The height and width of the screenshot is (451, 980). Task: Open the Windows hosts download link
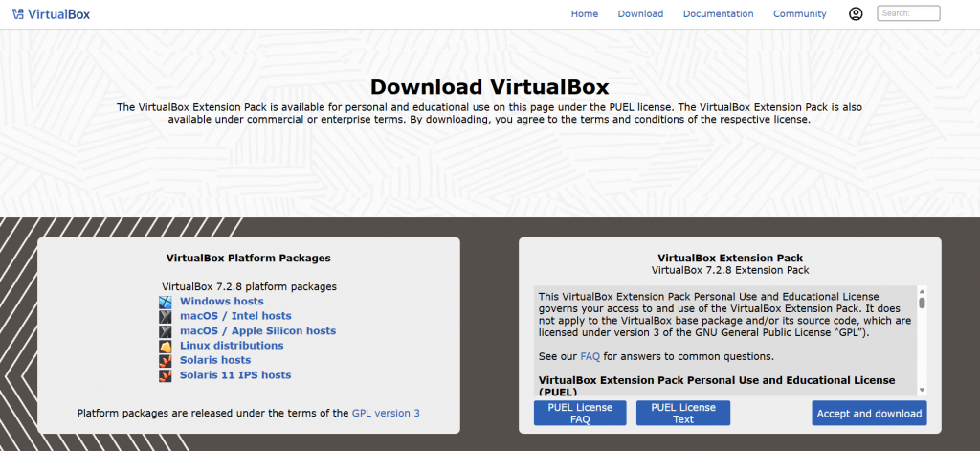pos(222,302)
